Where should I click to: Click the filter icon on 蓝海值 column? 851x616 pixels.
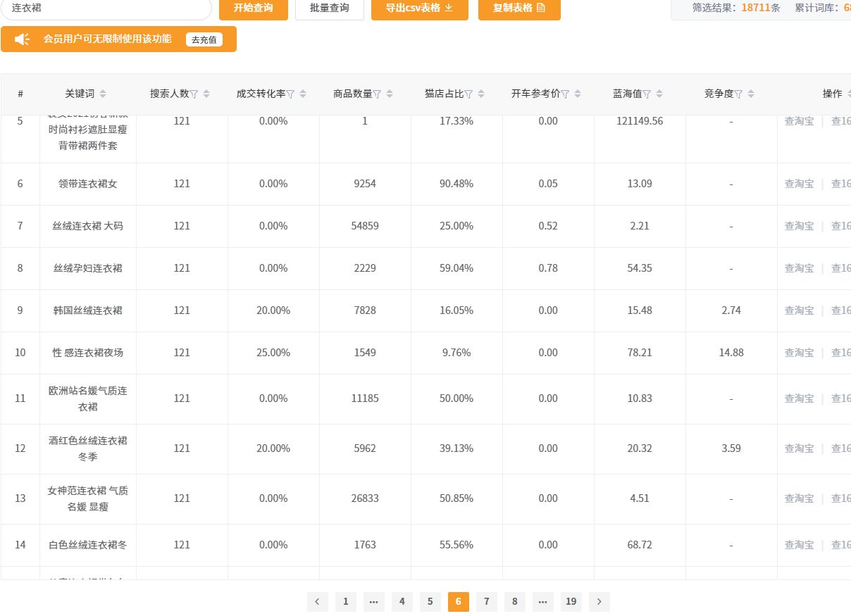(647, 94)
